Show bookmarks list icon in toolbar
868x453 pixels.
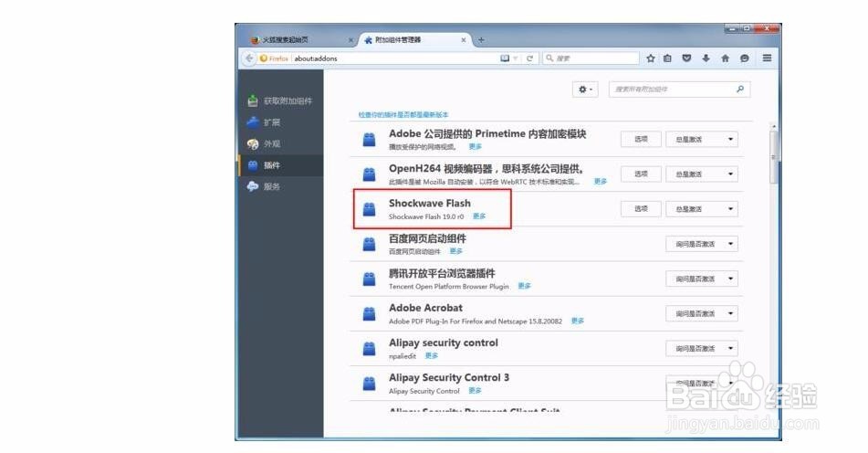667,58
